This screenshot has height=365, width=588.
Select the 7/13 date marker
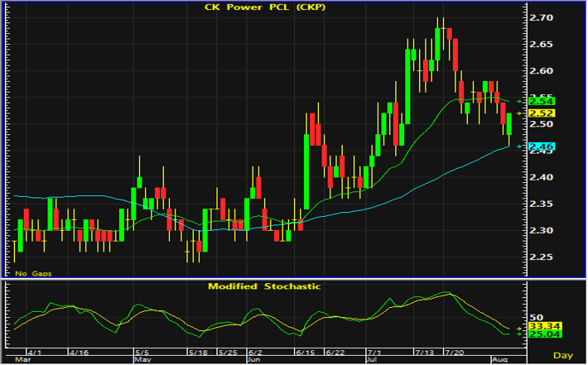click(x=424, y=353)
